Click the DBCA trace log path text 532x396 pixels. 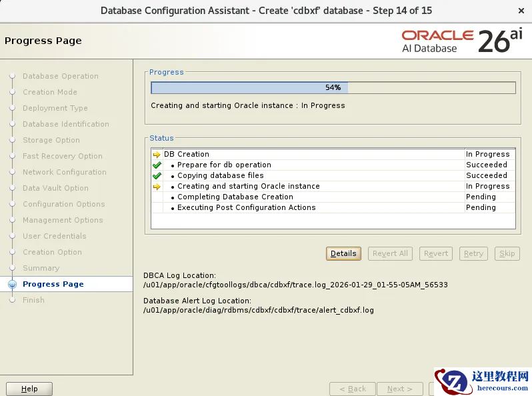[x=295, y=285]
